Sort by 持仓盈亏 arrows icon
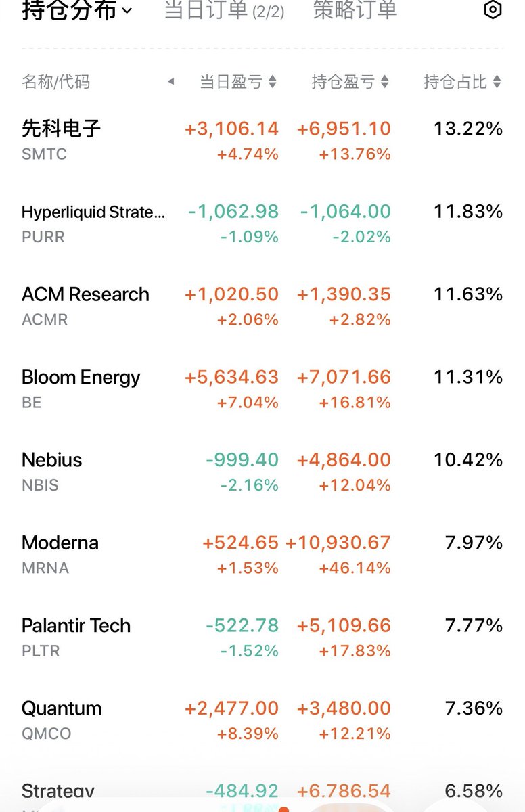This screenshot has height=812, width=525. (385, 83)
